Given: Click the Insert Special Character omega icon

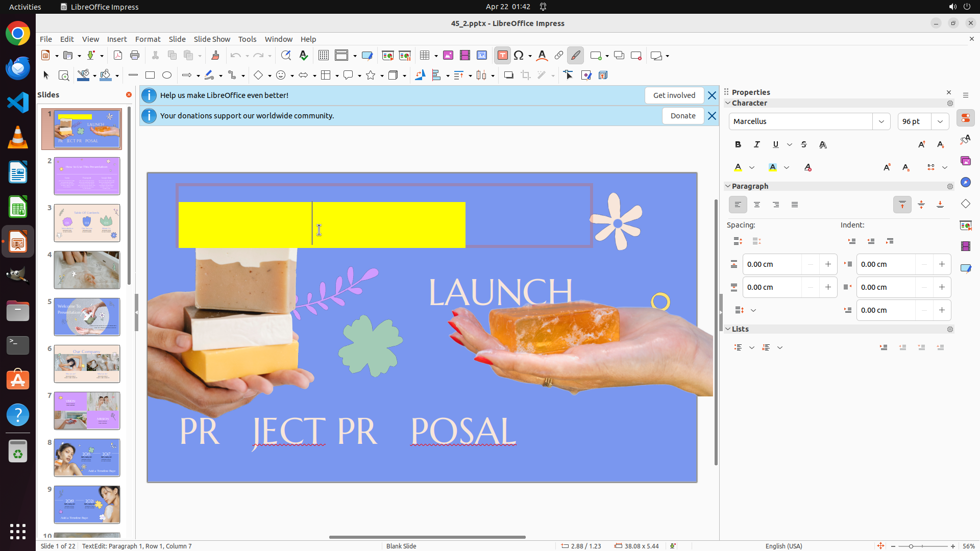Looking at the screenshot, I should [519, 56].
